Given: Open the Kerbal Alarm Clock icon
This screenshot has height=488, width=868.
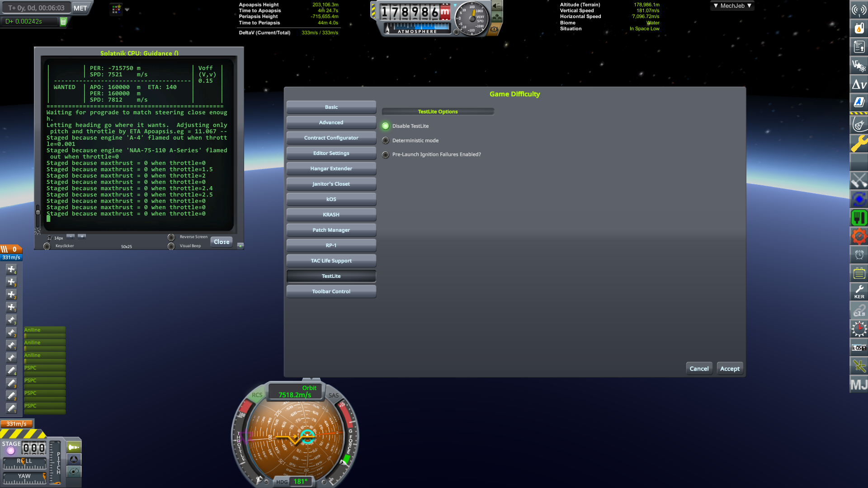Looking at the screenshot, I should pyautogui.click(x=859, y=255).
